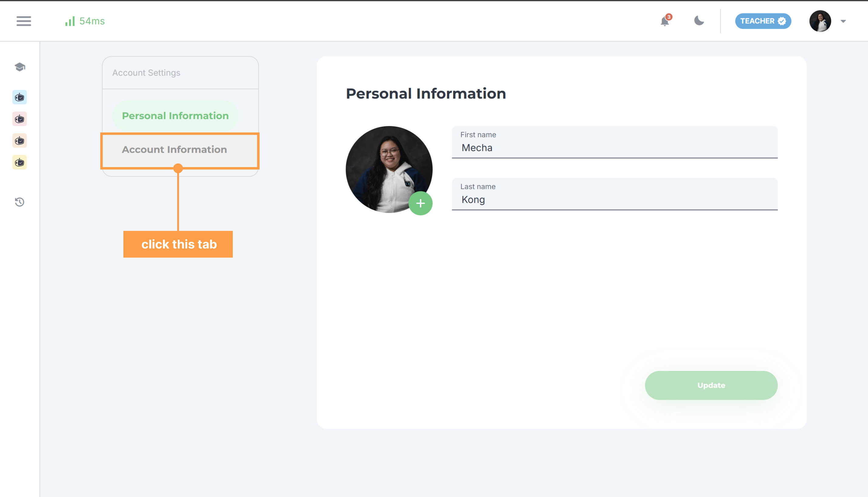Select the blue robot sidebar icon

19,98
